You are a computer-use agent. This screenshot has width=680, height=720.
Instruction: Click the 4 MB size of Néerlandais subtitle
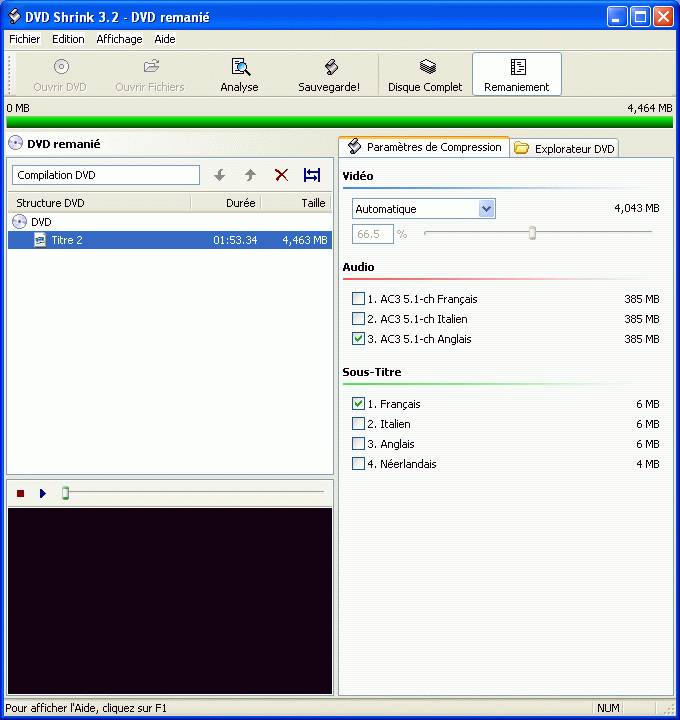[648, 464]
